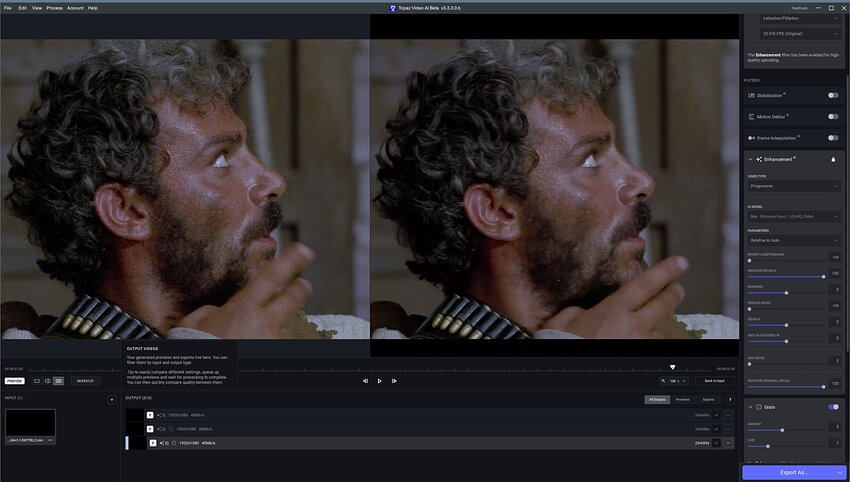Open the Parameters Relative to Auto dropdown
This screenshot has width=850, height=482.
click(x=794, y=240)
